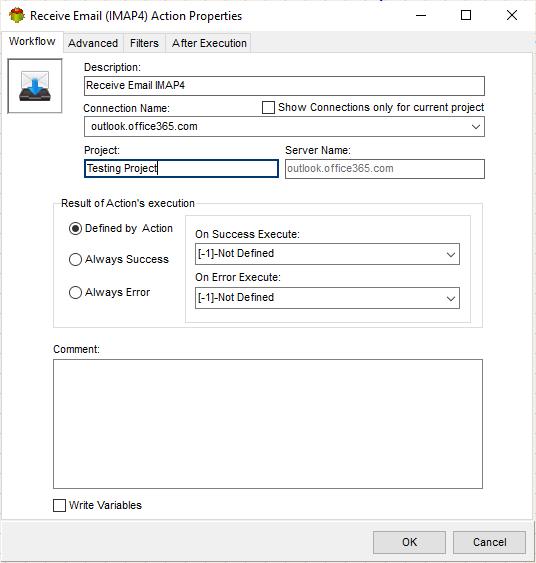Click the Project input field
Screen dimensions: 536x563
(181, 168)
